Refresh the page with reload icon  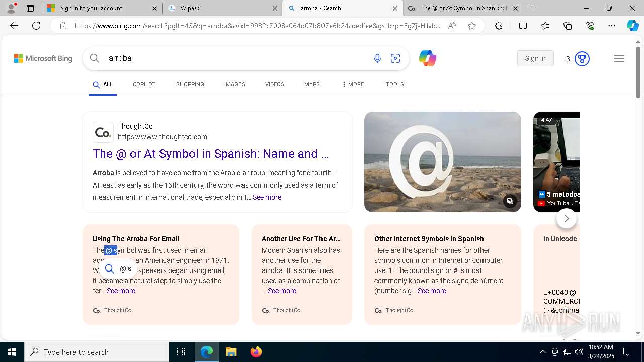point(36,26)
